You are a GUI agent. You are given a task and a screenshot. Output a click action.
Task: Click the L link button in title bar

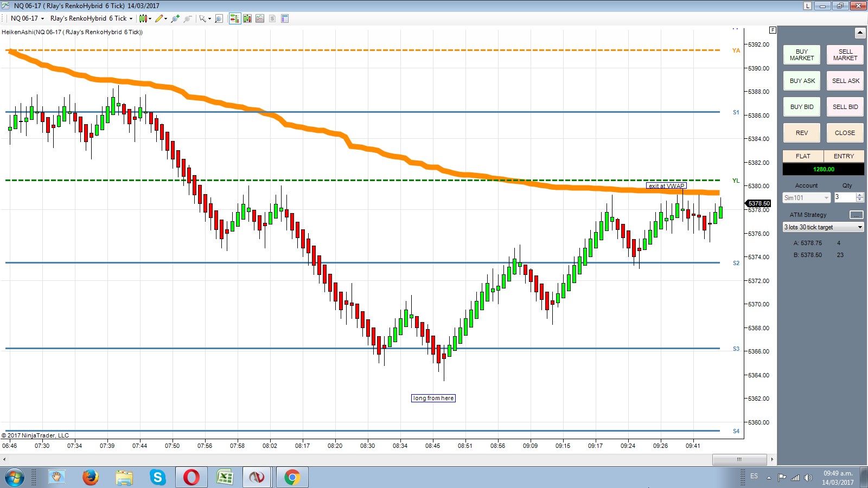tap(808, 6)
